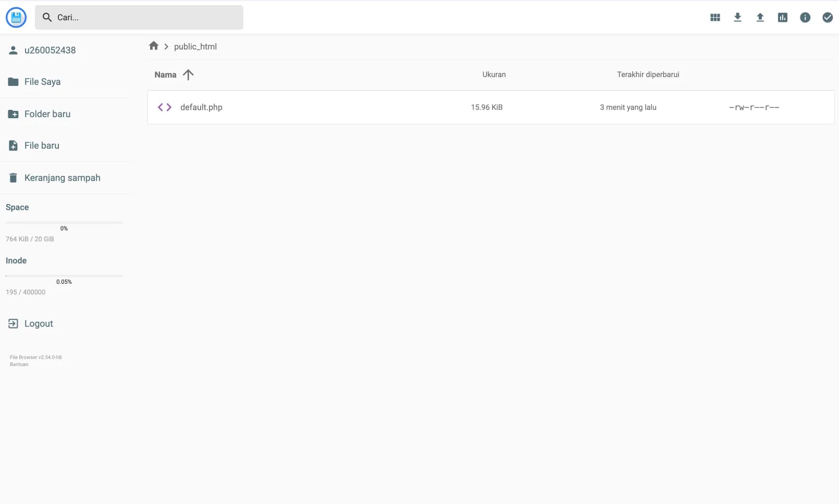Sort files by the Nama column arrow
839x504 pixels.
click(x=188, y=75)
